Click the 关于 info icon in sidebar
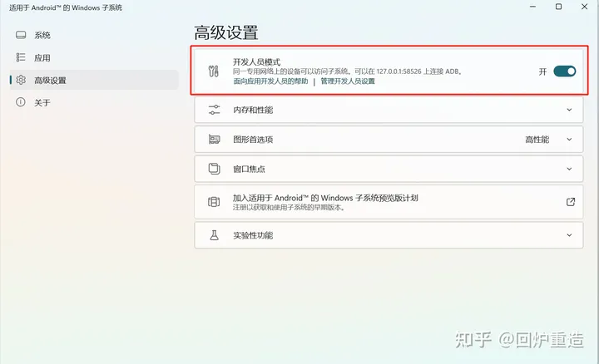The width and height of the screenshot is (599, 364). 21,102
